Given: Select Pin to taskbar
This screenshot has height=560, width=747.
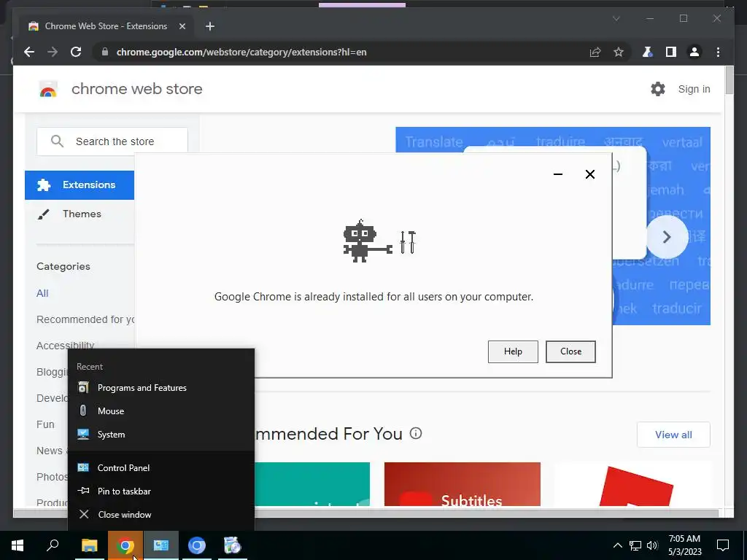Looking at the screenshot, I should 161,491.
